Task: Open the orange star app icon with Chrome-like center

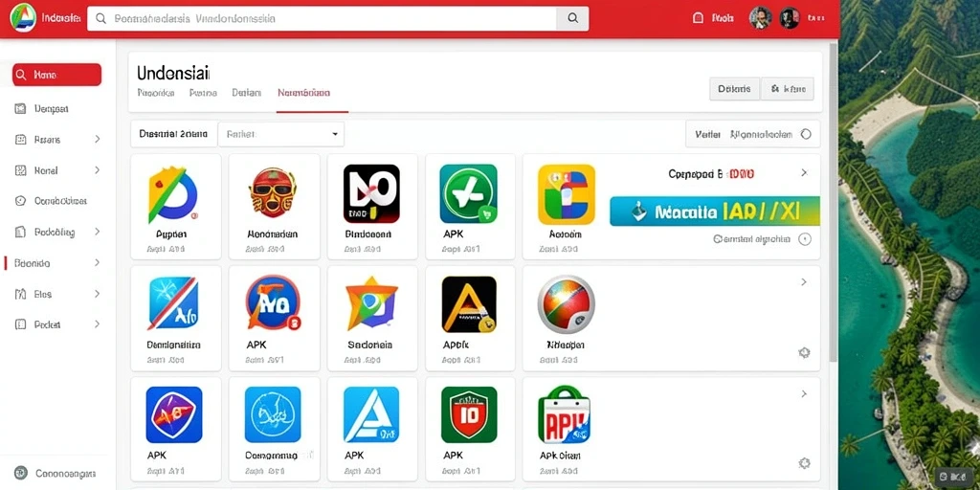Action: pyautogui.click(x=371, y=303)
